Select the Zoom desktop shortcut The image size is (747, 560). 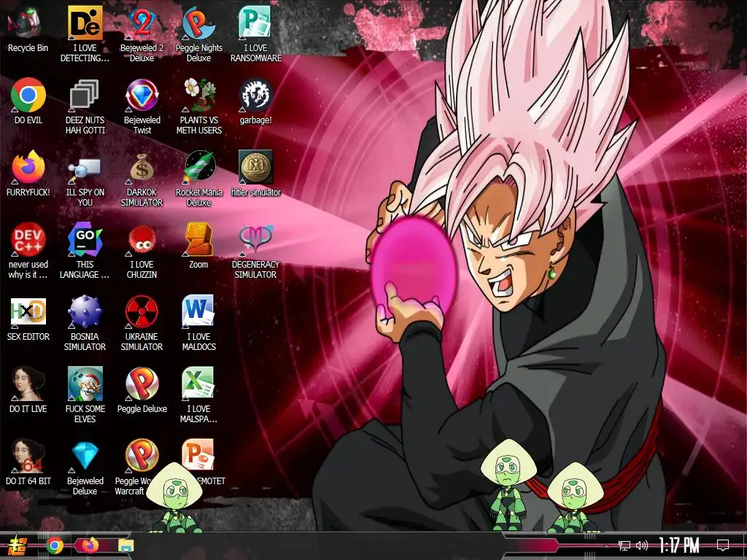tap(198, 246)
